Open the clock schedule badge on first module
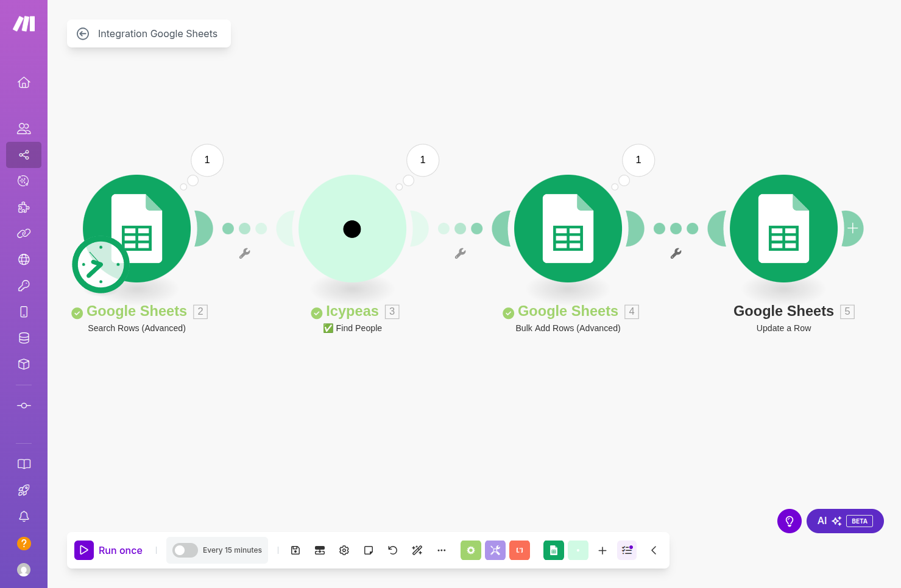 101,265
